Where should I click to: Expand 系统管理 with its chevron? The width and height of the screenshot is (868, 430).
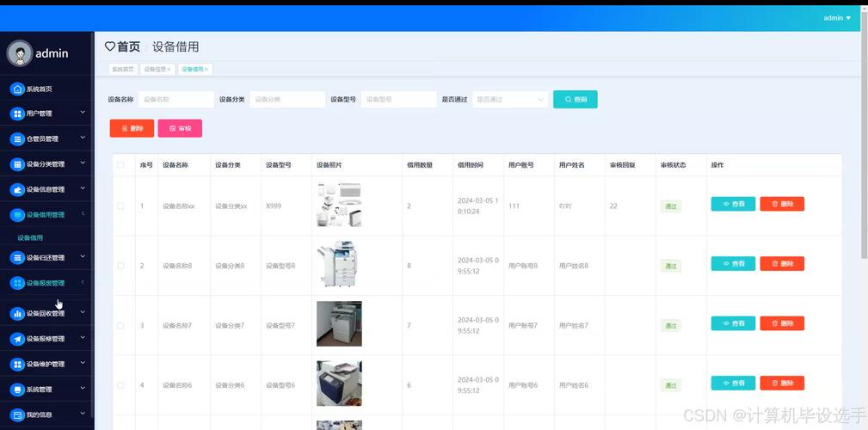tap(83, 389)
